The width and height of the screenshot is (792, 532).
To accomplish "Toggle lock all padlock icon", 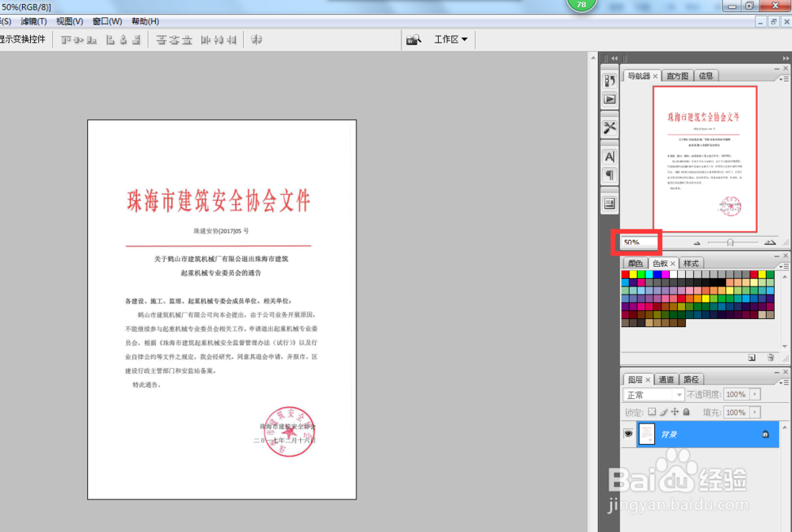I will [687, 412].
